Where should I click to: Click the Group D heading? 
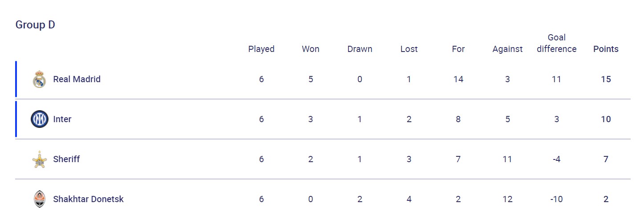tap(35, 25)
